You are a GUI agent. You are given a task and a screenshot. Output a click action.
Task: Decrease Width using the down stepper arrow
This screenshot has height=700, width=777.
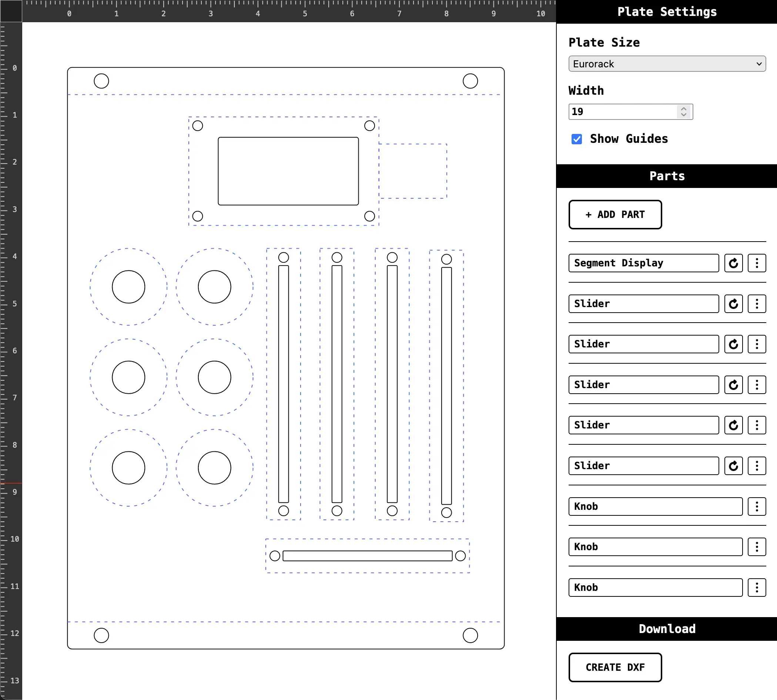coord(683,115)
